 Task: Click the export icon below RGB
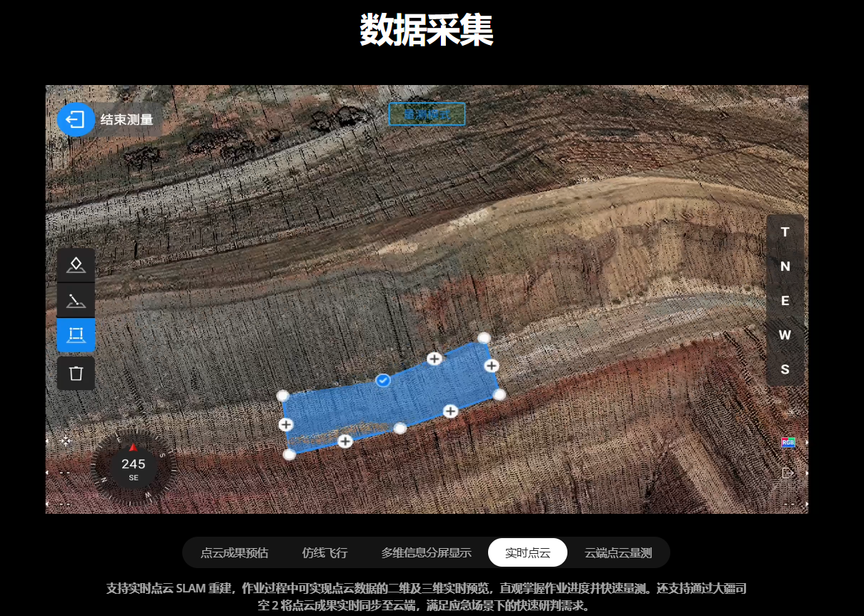pyautogui.click(x=788, y=473)
